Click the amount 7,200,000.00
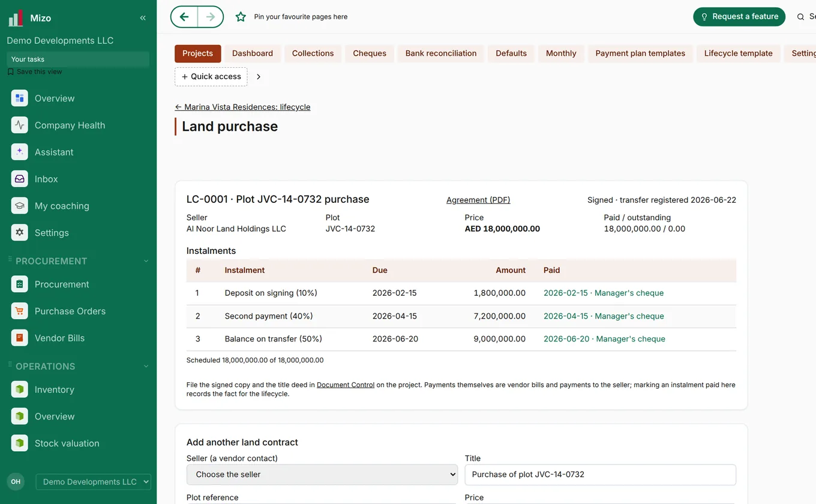 click(500, 316)
